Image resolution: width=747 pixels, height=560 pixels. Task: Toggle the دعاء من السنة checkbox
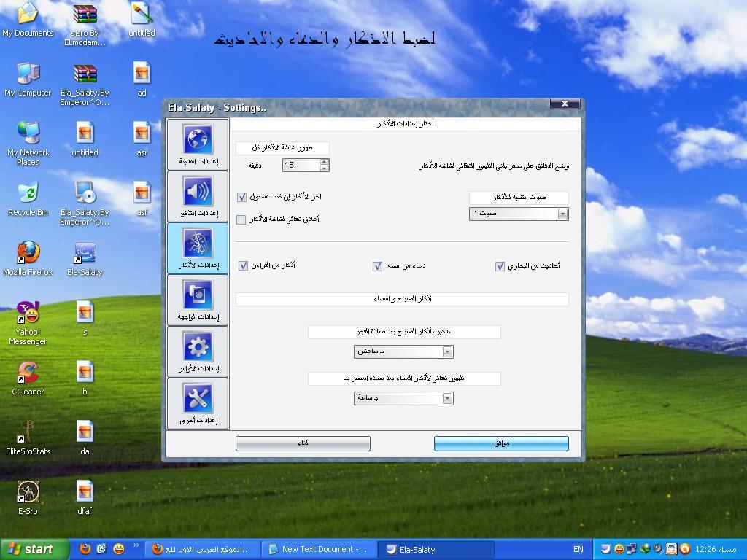[x=377, y=266]
